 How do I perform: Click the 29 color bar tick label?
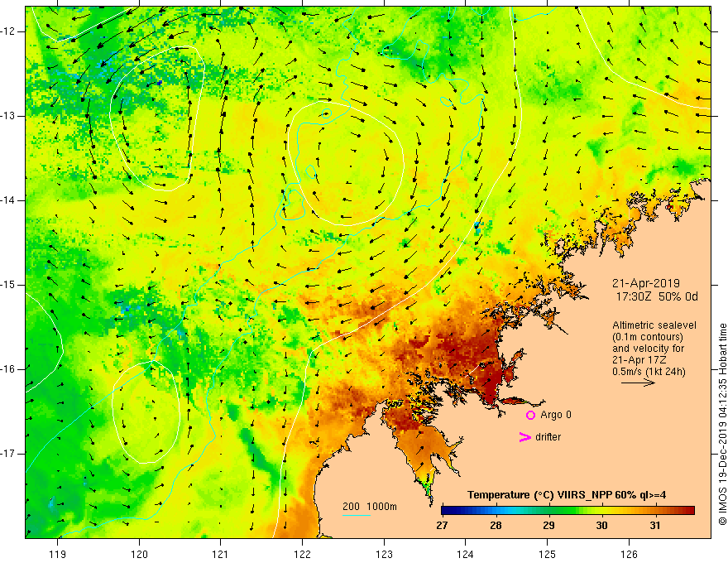click(x=548, y=526)
